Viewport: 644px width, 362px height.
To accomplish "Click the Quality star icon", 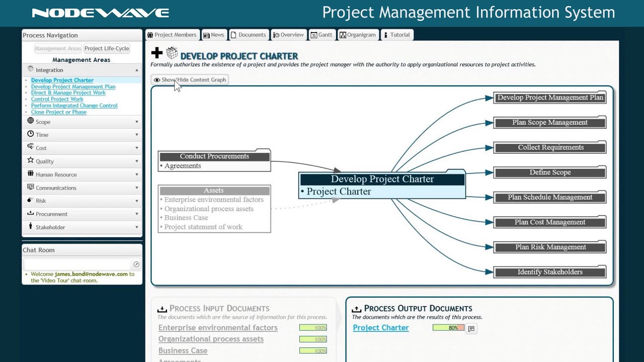I will (31, 160).
